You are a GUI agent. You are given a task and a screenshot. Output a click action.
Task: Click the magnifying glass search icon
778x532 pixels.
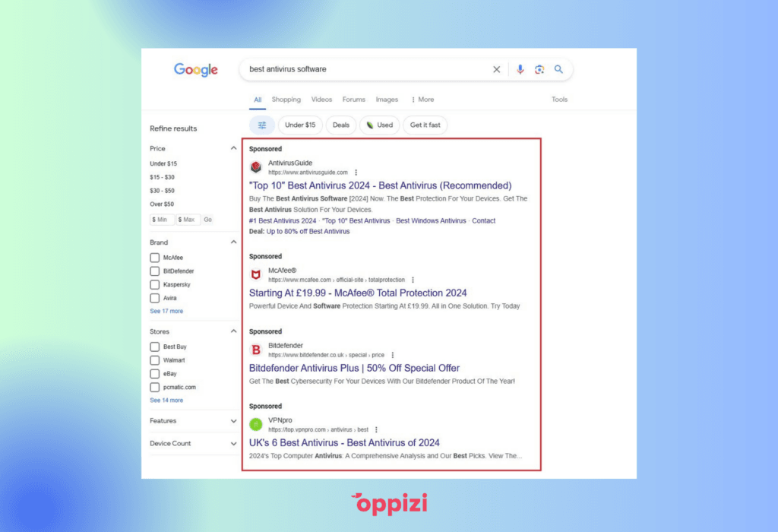pos(558,69)
